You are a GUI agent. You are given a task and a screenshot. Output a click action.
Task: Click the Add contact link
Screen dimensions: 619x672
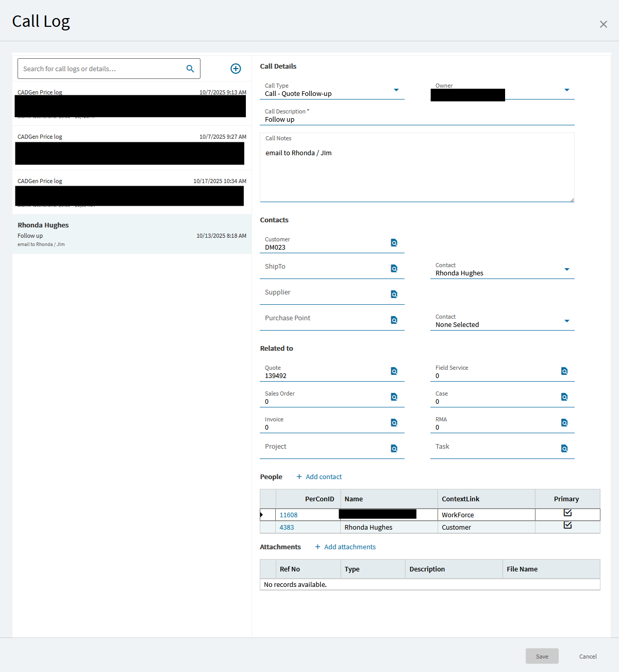click(319, 477)
